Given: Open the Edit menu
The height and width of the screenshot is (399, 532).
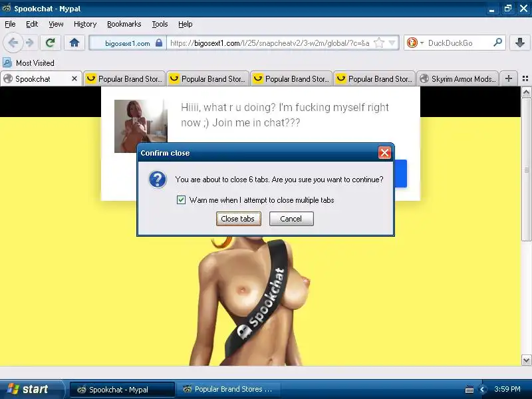Looking at the screenshot, I should [32, 24].
